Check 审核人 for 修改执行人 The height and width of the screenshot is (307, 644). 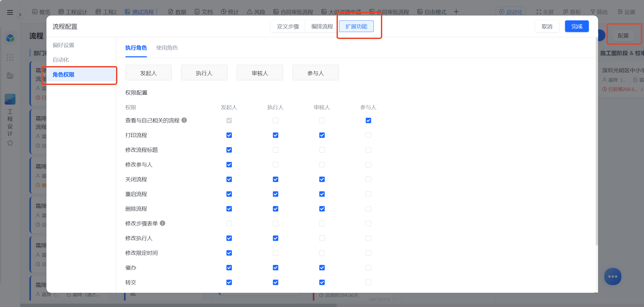pos(322,238)
